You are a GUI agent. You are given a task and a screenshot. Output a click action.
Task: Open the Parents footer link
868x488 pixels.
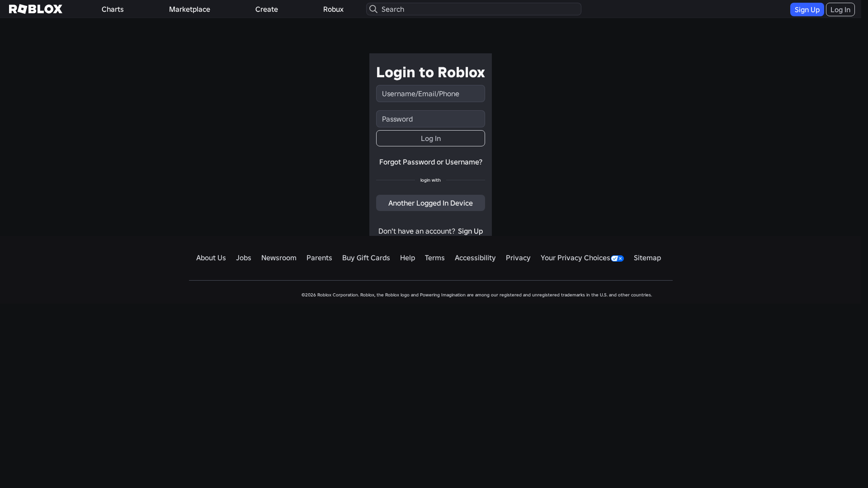click(319, 258)
